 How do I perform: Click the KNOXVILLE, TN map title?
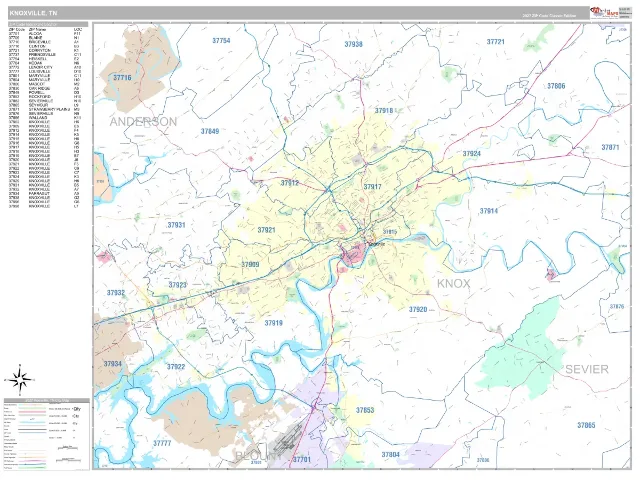tap(33, 13)
